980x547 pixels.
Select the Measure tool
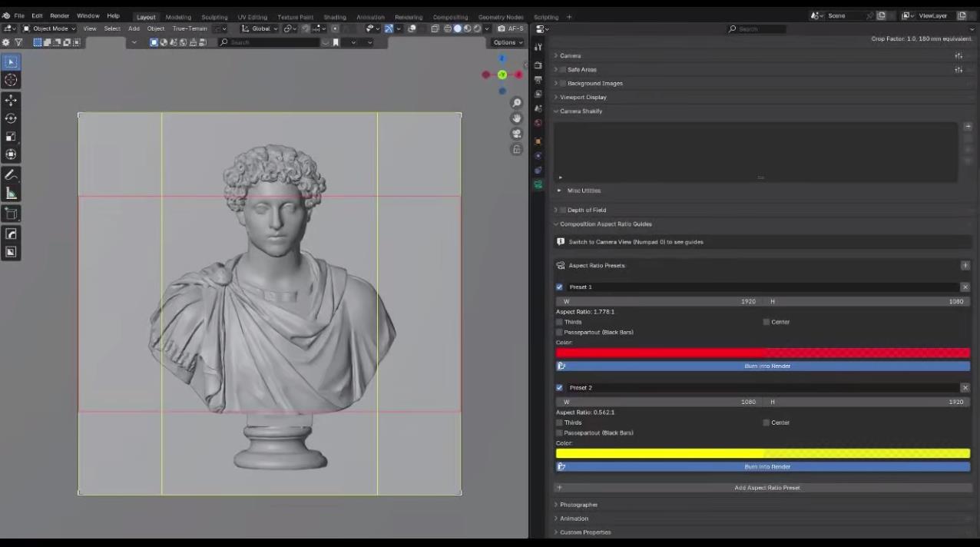[11, 194]
